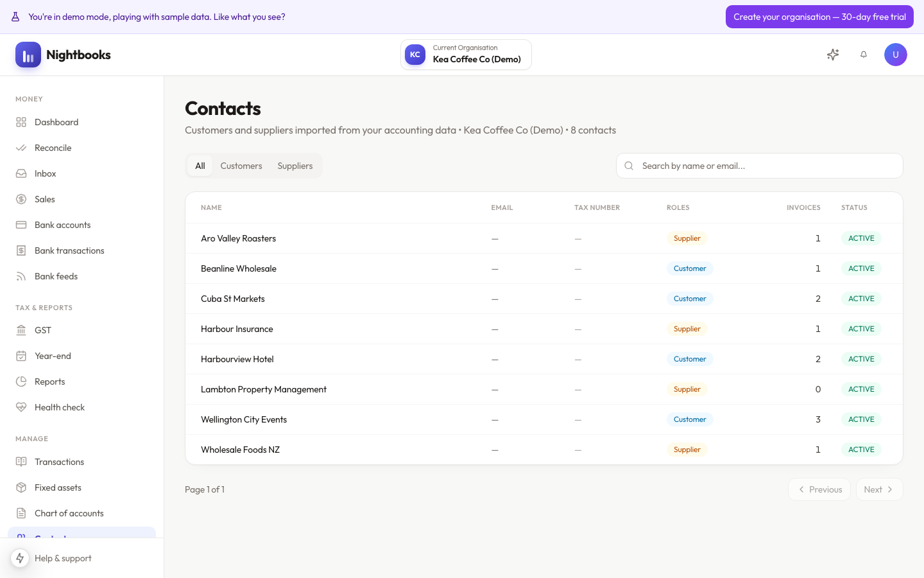The width and height of the screenshot is (924, 578).
Task: Click the demo mode flask icon
Action: 15,17
